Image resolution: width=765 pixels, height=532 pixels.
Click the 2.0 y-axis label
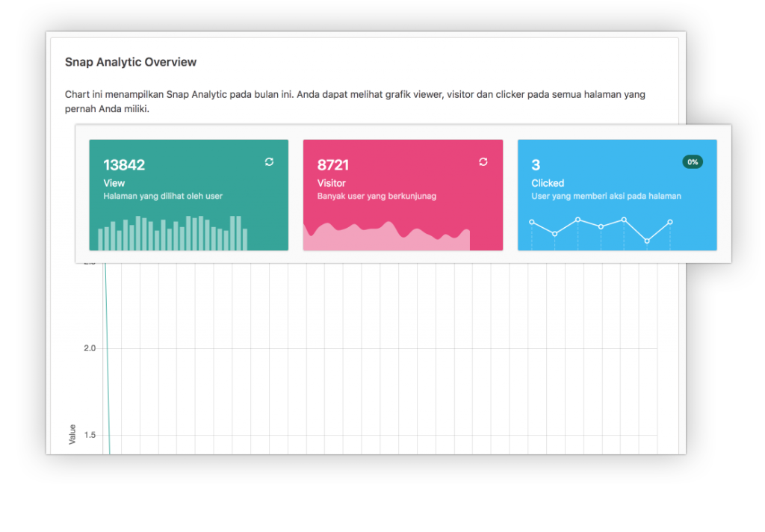(90, 348)
